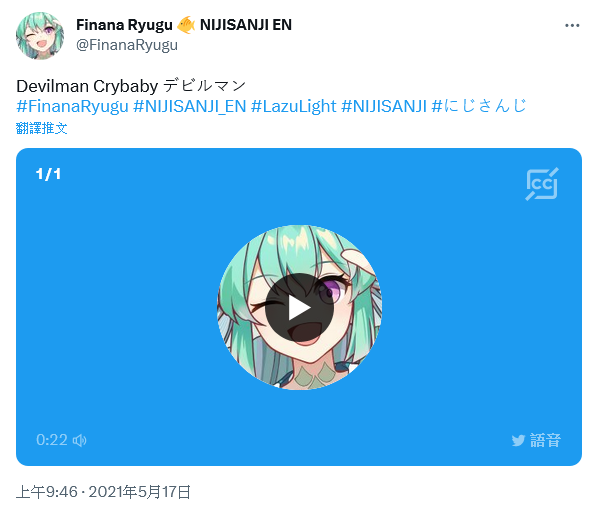Click 翻譯推文 to translate the tweet

[42, 128]
